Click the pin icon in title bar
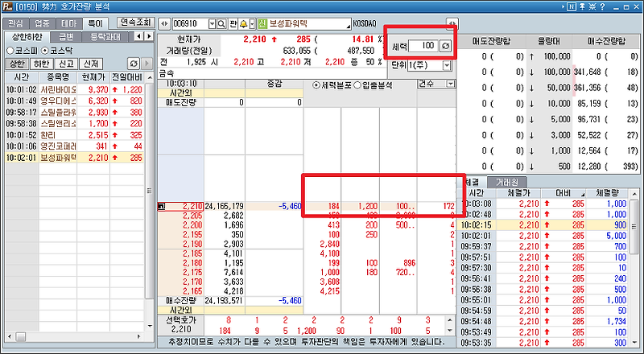The height and width of the screenshot is (354, 644). [x=582, y=6]
